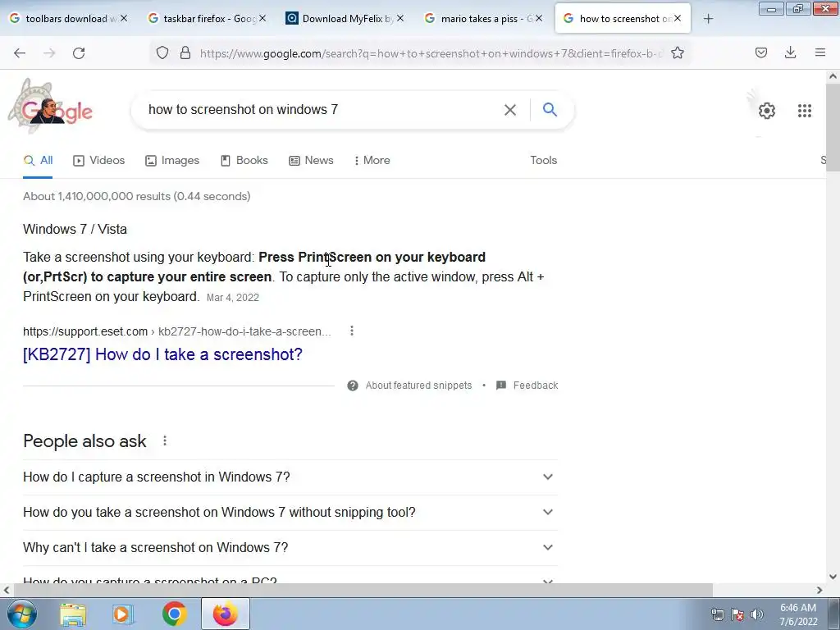The image size is (840, 630).
Task: Click the taskbar clock showing 6:46 AM
Action: pos(798,614)
